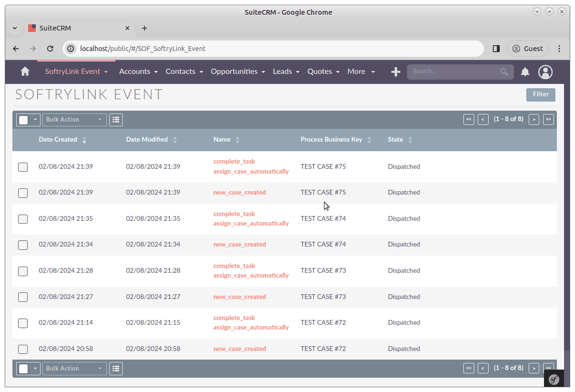
Task: Click the search magnifier icon
Action: tap(504, 72)
